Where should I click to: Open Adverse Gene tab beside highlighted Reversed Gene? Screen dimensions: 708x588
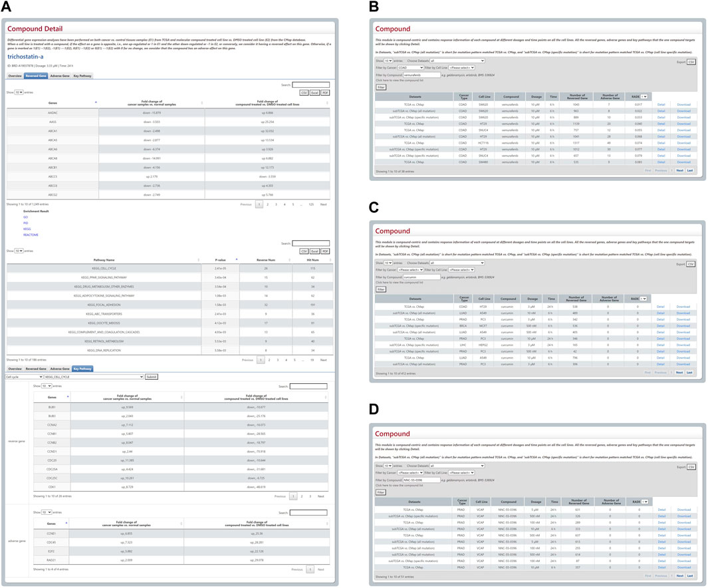click(x=60, y=76)
